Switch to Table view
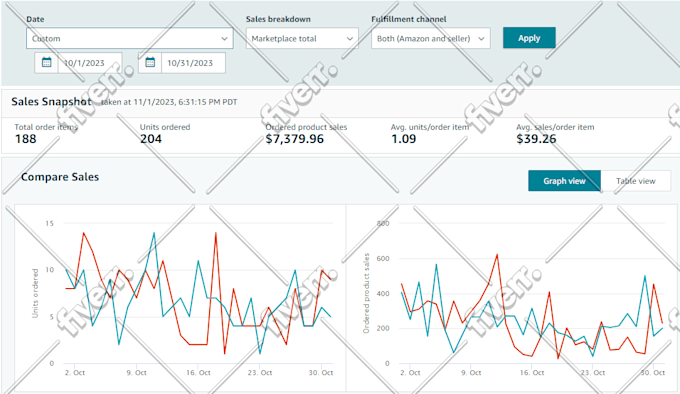680x394 pixels. (x=636, y=181)
